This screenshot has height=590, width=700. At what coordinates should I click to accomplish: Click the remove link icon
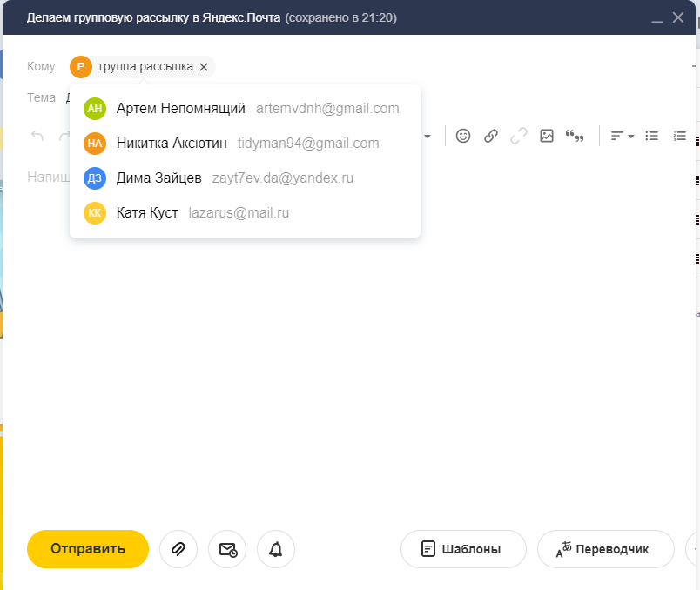[519, 136]
